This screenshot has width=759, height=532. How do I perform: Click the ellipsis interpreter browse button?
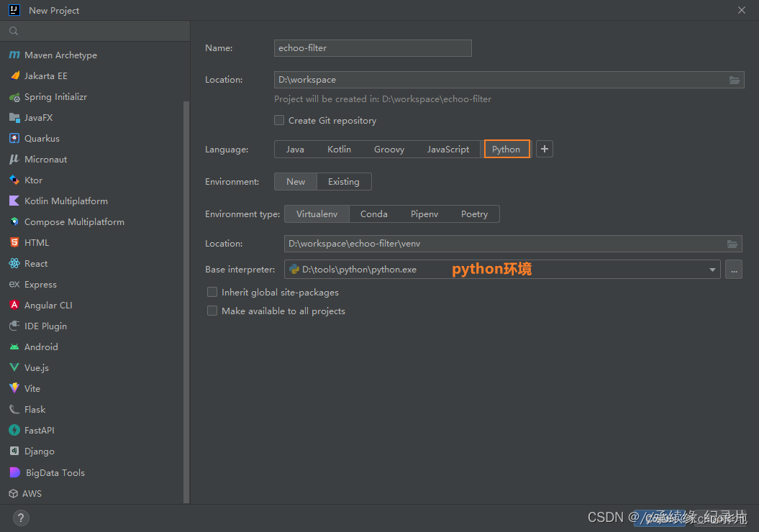734,270
